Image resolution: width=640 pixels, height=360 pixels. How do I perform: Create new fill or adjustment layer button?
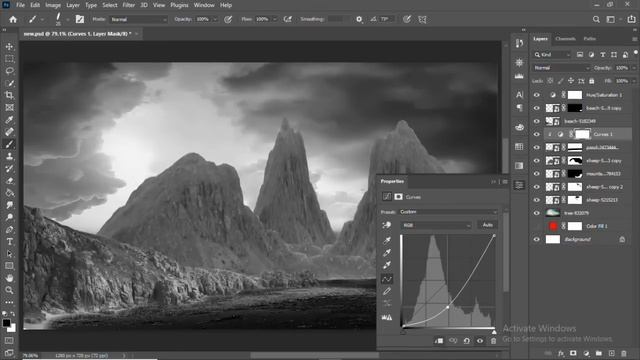point(586,353)
